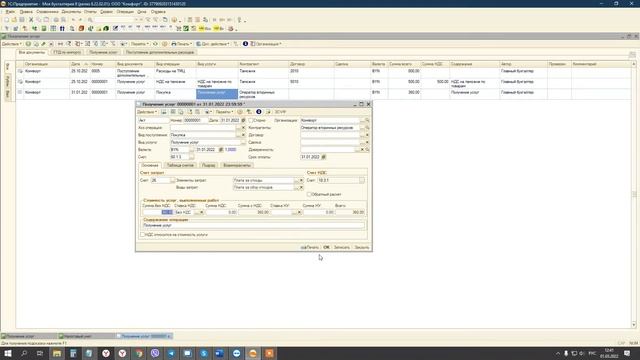Click the Windows Start button
640x360 pixels.
(x=8, y=353)
